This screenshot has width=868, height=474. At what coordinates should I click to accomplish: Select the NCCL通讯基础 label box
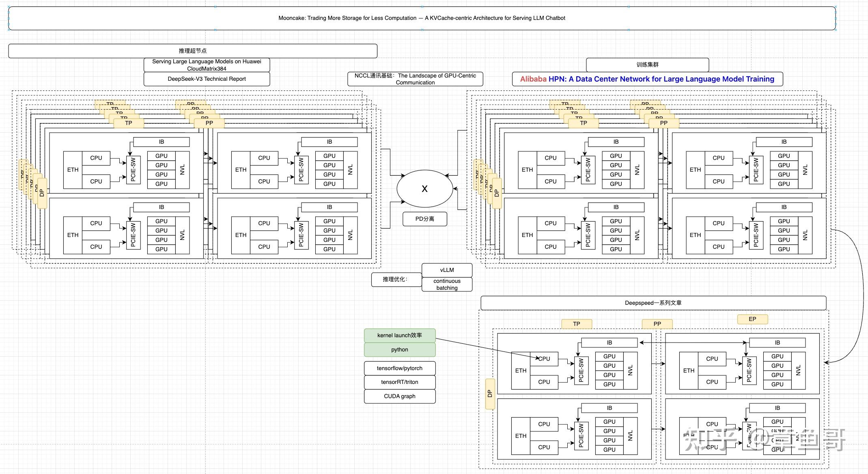pos(415,79)
